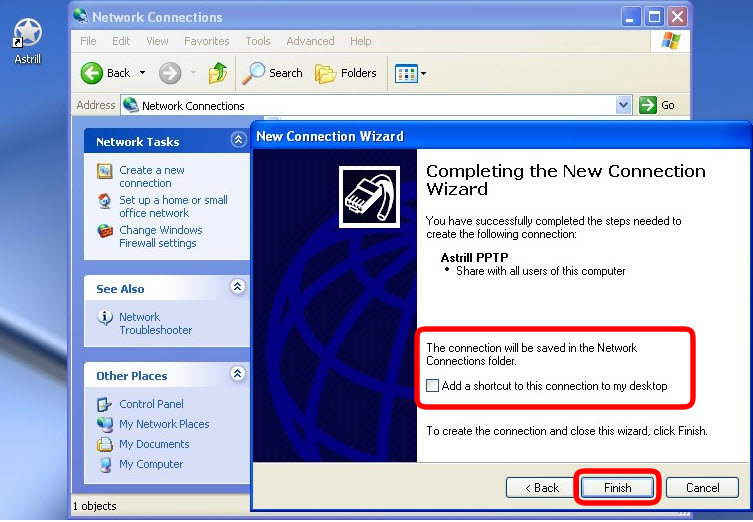Collapse the Other Places panel
Viewport: 753px width, 522px height.
(238, 375)
